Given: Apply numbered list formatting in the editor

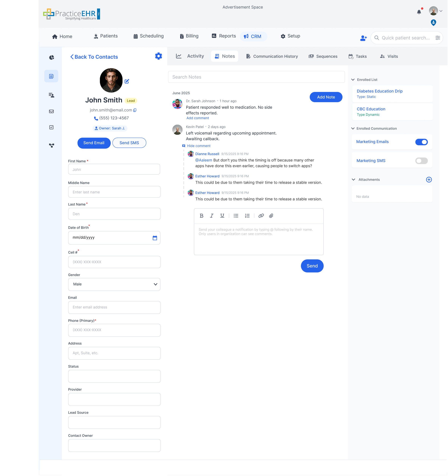Looking at the screenshot, I should 247,215.
